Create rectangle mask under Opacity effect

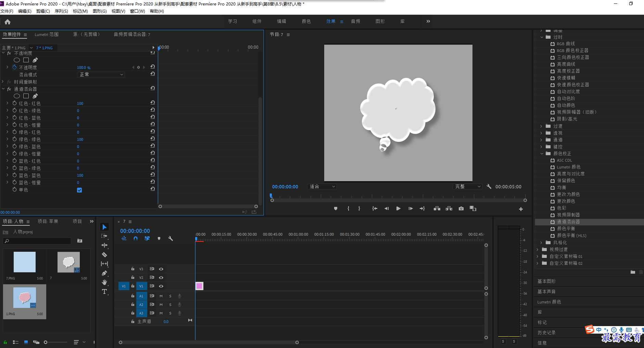26,60
